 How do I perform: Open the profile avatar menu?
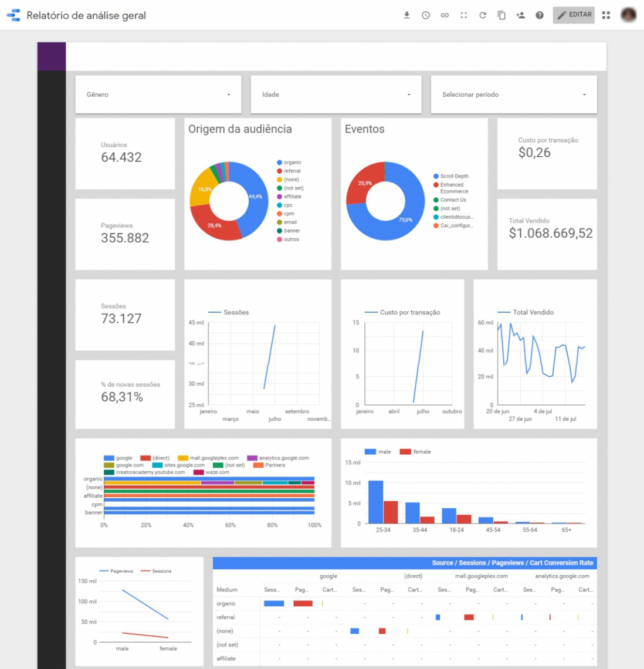click(x=628, y=15)
